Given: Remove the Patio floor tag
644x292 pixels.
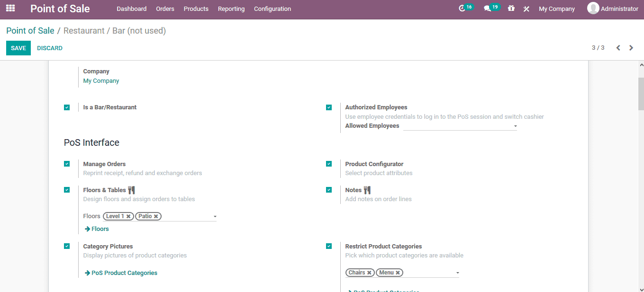Looking at the screenshot, I should tap(157, 216).
